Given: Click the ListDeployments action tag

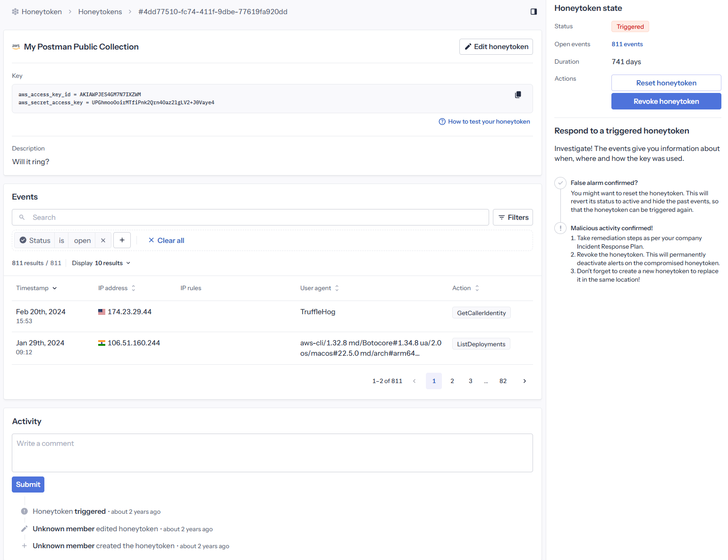Looking at the screenshot, I should pyautogui.click(x=481, y=344).
